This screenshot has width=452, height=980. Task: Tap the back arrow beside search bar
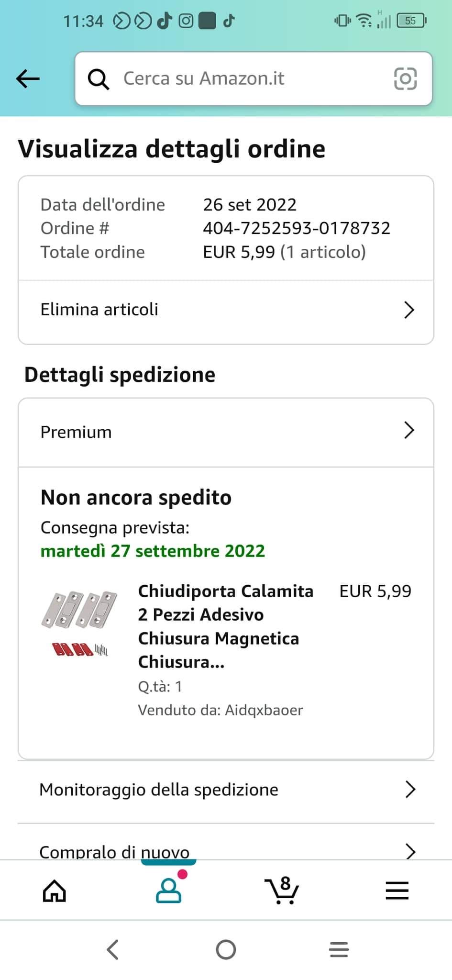[28, 78]
